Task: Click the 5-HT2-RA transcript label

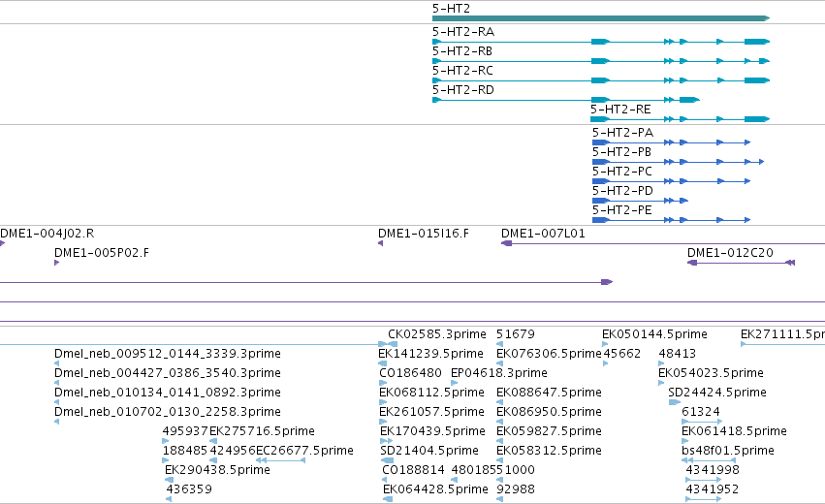Action: click(463, 32)
